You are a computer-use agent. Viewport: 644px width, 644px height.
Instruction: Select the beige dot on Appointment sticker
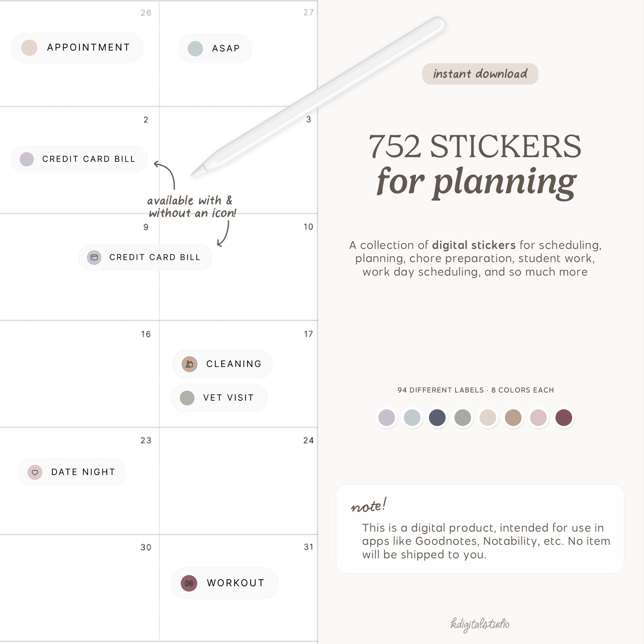(29, 48)
